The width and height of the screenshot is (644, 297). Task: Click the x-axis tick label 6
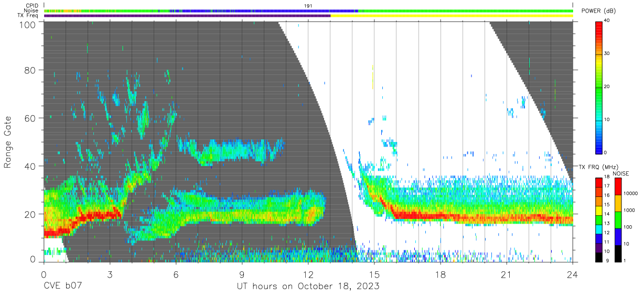(176, 274)
